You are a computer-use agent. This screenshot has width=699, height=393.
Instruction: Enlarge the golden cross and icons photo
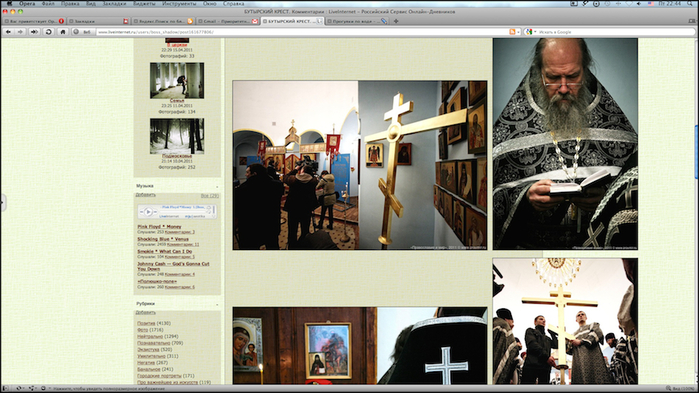click(x=360, y=165)
